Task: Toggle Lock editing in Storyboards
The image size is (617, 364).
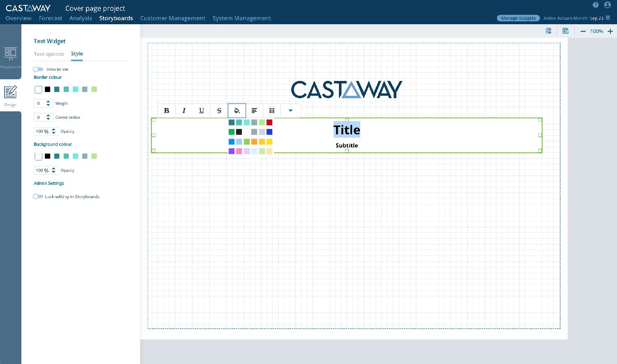Action: pos(38,196)
